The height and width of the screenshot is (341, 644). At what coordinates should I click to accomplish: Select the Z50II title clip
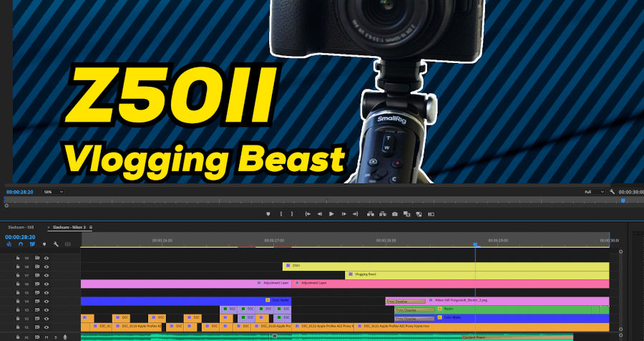point(446,266)
